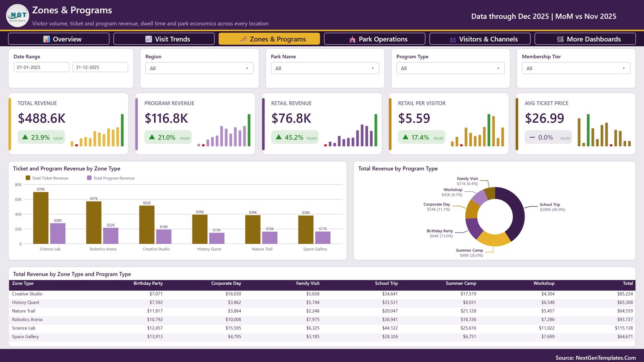Image resolution: width=644 pixels, height=362 pixels.
Task: Select the Creative Studio table row label
Action: point(27,294)
